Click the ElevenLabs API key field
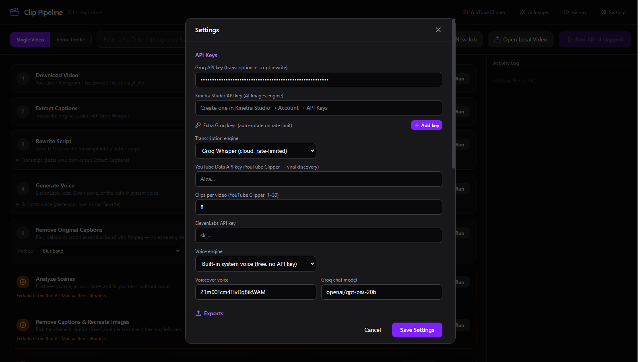Screen dimensions: 644x362 coord(319,235)
